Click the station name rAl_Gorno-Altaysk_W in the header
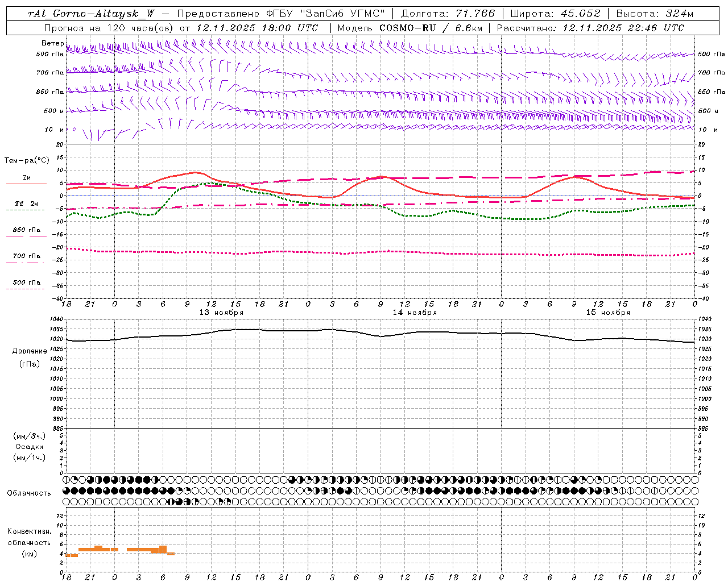728x582 pixels. pyautogui.click(x=92, y=14)
